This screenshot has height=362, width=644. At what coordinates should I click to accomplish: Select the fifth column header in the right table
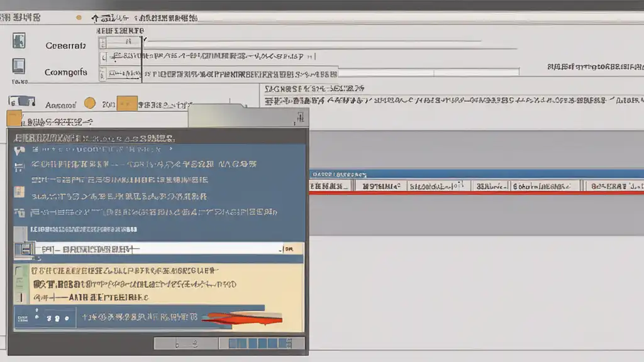[x=545, y=186]
